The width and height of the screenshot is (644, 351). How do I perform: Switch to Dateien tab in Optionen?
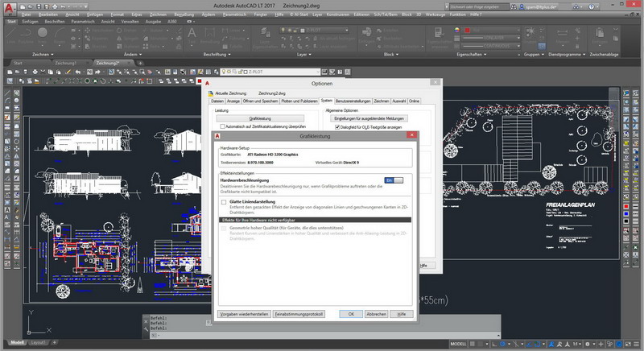[x=217, y=101]
